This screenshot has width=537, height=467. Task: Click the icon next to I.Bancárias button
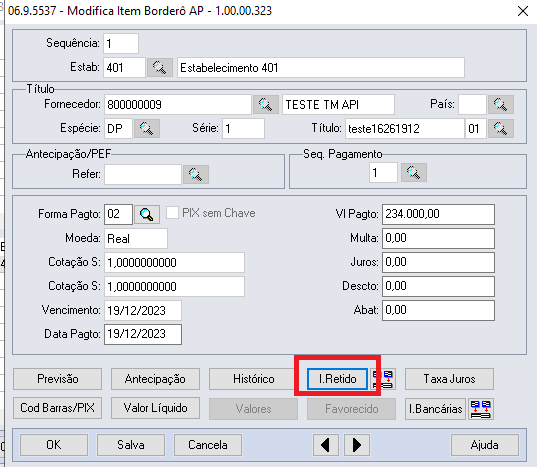[481, 409]
